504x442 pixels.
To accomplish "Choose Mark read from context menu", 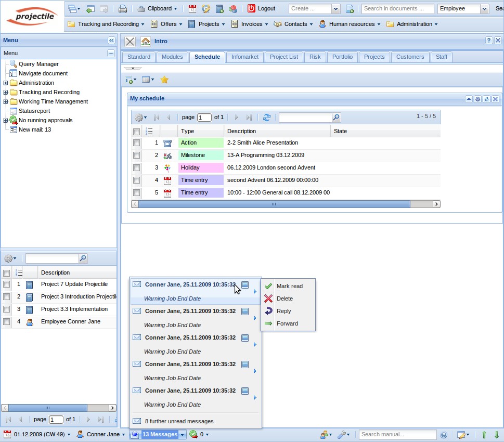I will (289, 286).
